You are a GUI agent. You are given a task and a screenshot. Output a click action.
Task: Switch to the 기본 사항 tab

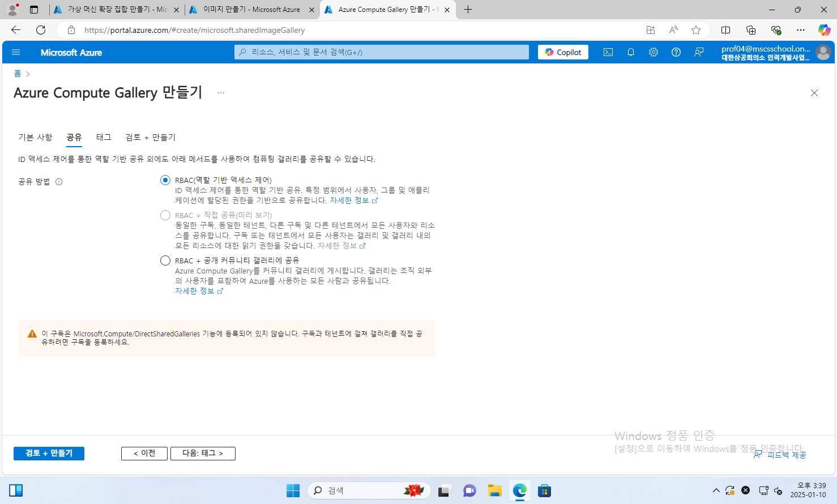click(x=35, y=137)
